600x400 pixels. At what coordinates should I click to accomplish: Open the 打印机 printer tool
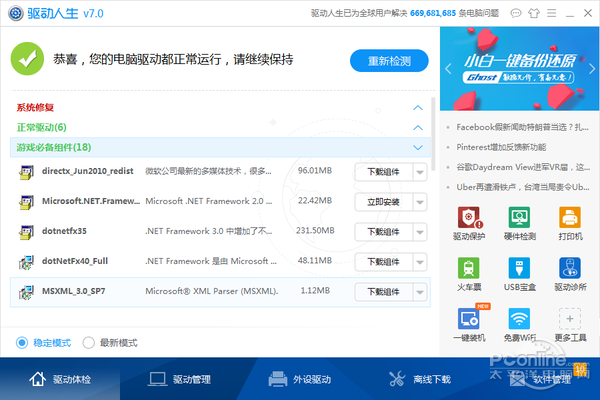(x=570, y=224)
